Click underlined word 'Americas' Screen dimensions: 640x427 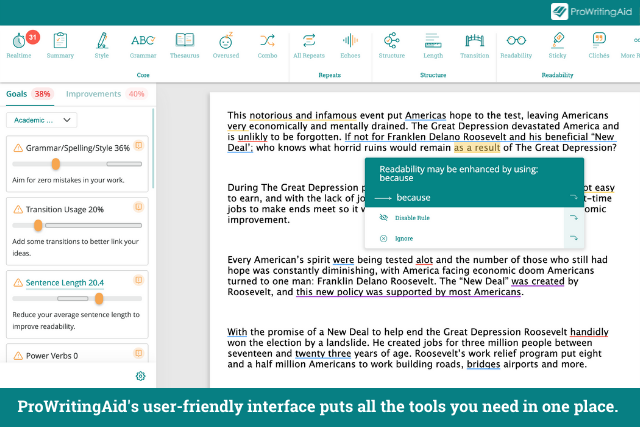coord(425,116)
